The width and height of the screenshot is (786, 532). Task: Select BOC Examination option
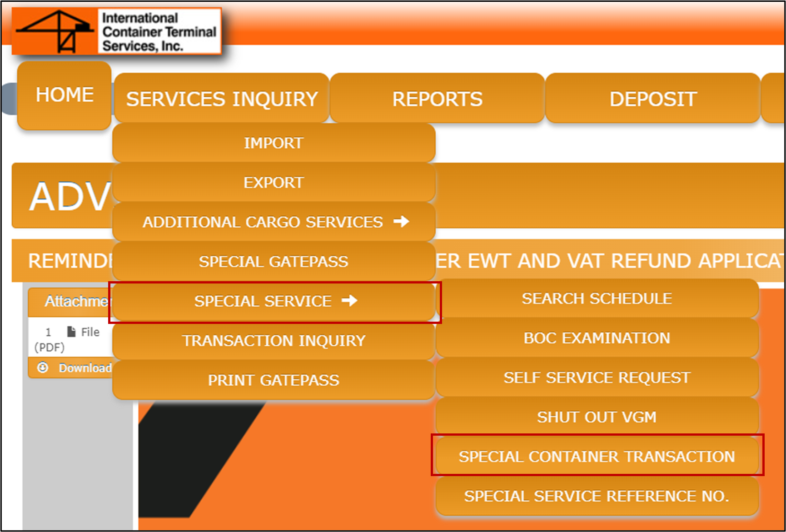tap(597, 338)
